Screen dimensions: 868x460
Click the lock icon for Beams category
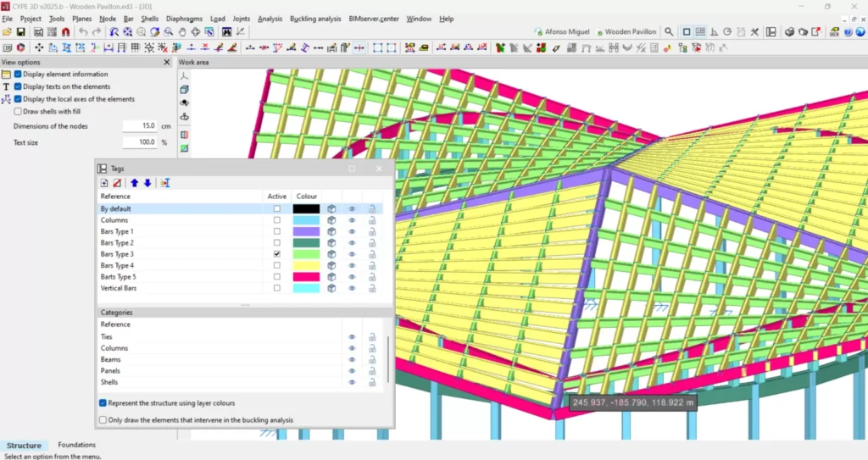[x=372, y=360]
